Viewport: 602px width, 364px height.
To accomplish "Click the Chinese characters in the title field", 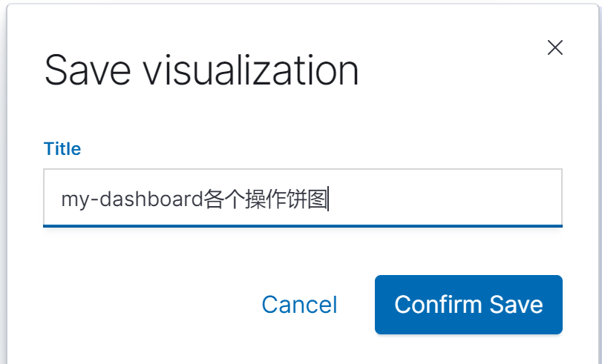I will pyautogui.click(x=265, y=199).
